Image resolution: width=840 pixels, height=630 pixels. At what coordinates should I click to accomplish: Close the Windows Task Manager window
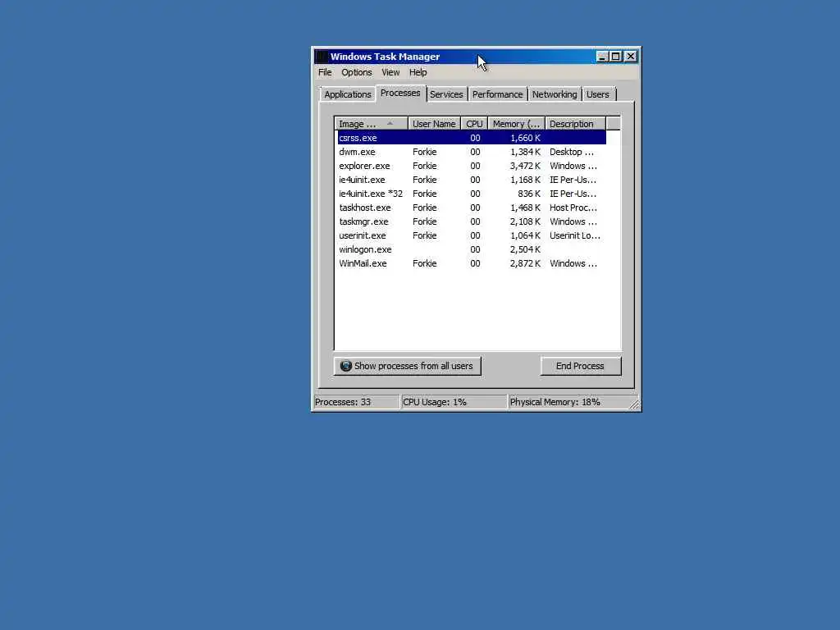[631, 57]
